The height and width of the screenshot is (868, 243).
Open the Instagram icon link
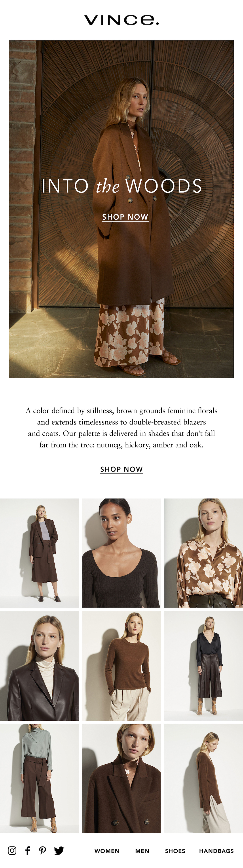[x=12, y=851]
